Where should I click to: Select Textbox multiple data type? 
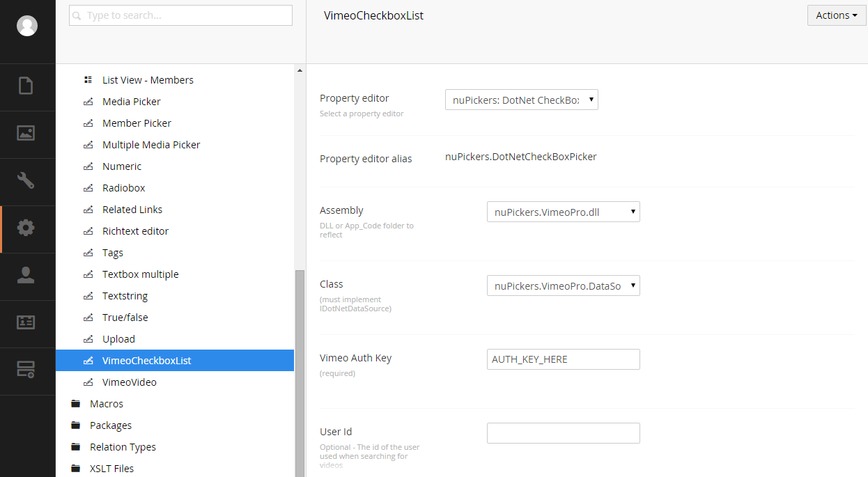[140, 274]
